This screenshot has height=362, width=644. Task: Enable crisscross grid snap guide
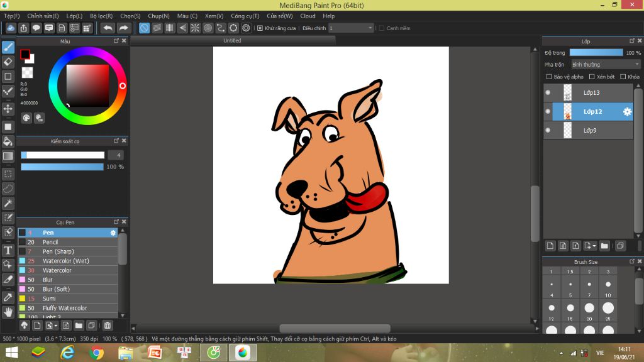[170, 28]
